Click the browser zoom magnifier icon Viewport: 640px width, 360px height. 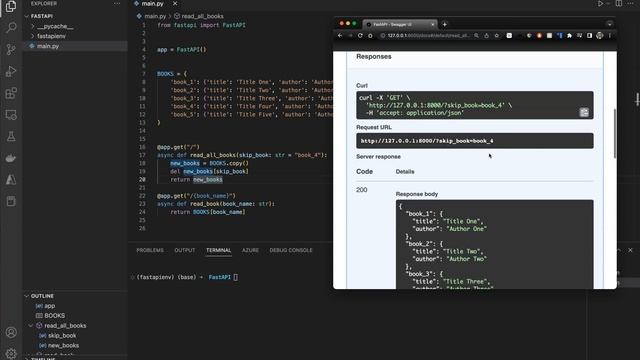(476, 36)
